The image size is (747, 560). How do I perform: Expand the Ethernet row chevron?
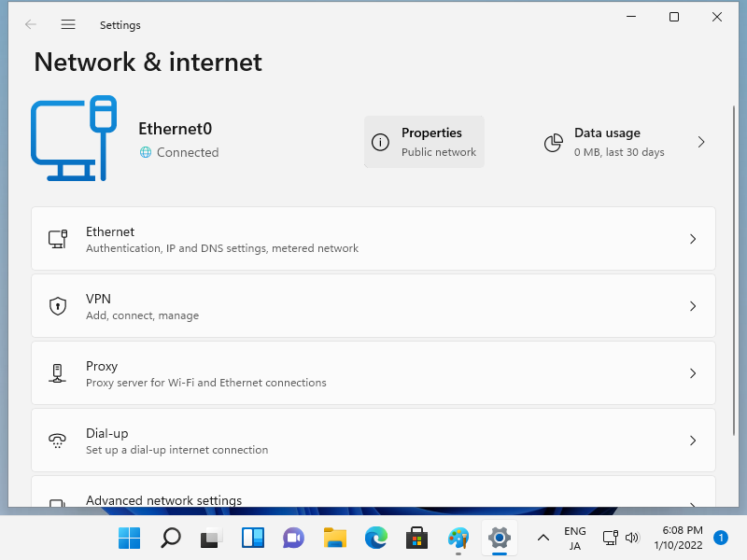click(x=693, y=239)
